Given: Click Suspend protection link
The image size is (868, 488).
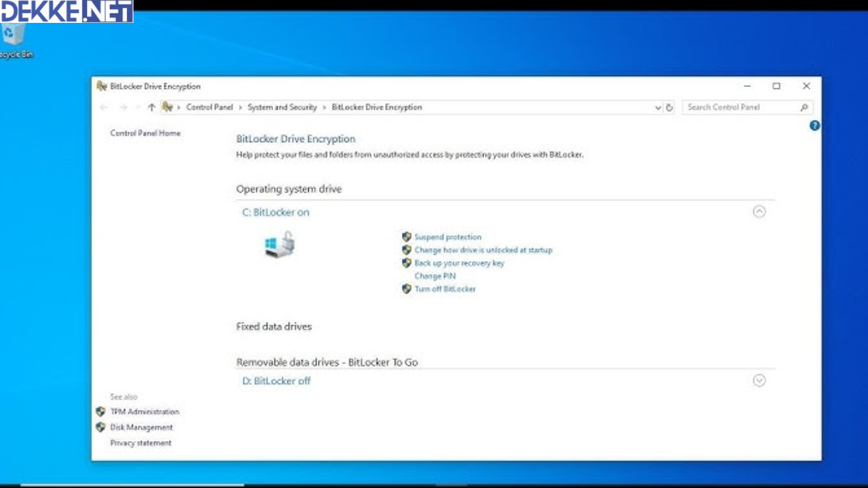Looking at the screenshot, I should (x=448, y=237).
